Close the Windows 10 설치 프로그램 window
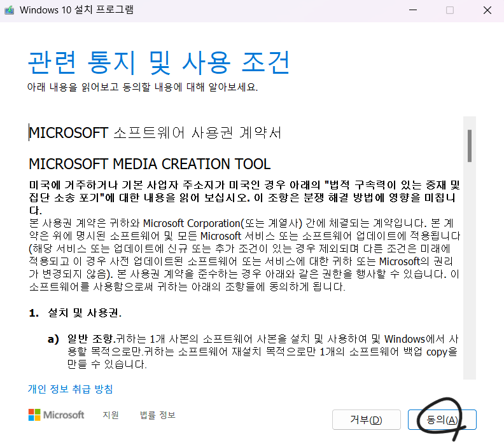The image size is (504, 447). pyautogui.click(x=487, y=10)
